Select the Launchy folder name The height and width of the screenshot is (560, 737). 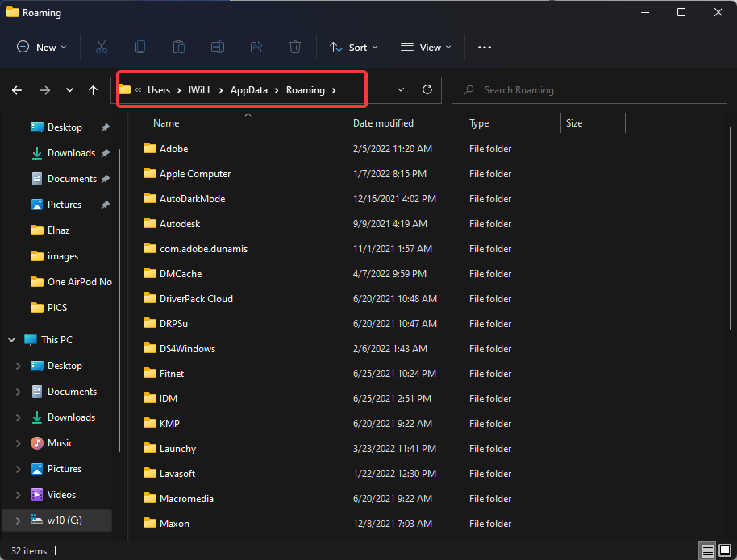pyautogui.click(x=177, y=449)
